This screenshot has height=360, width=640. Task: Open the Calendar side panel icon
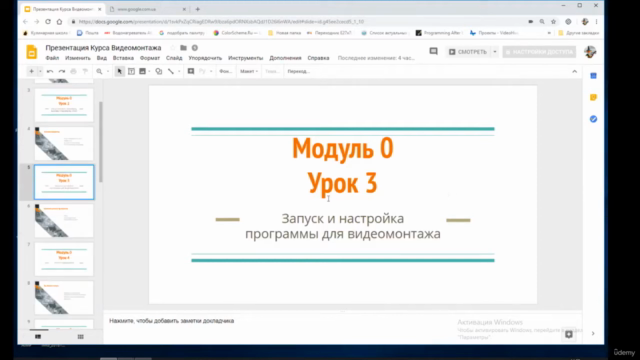[x=593, y=76]
